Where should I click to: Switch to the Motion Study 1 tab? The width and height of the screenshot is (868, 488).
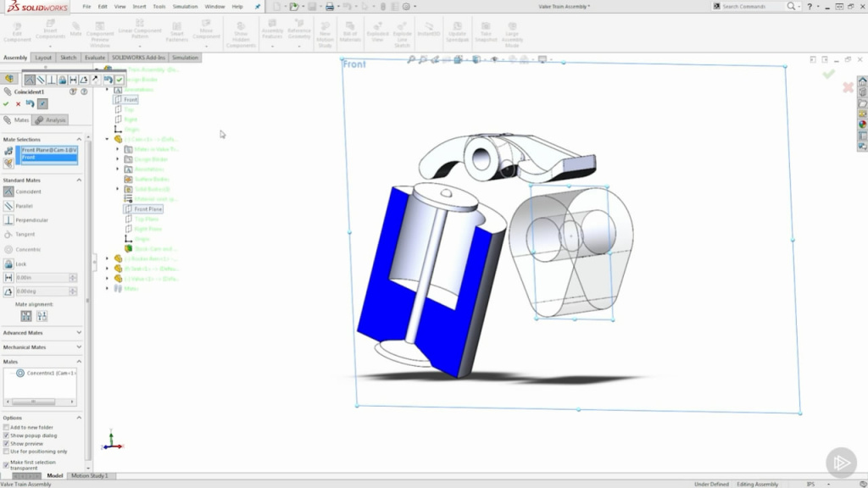coord(88,475)
